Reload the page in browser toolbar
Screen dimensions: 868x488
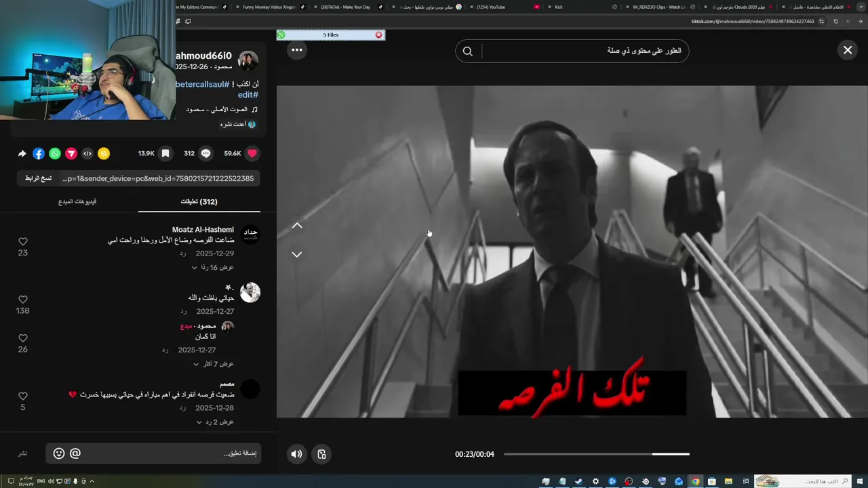(x=835, y=21)
